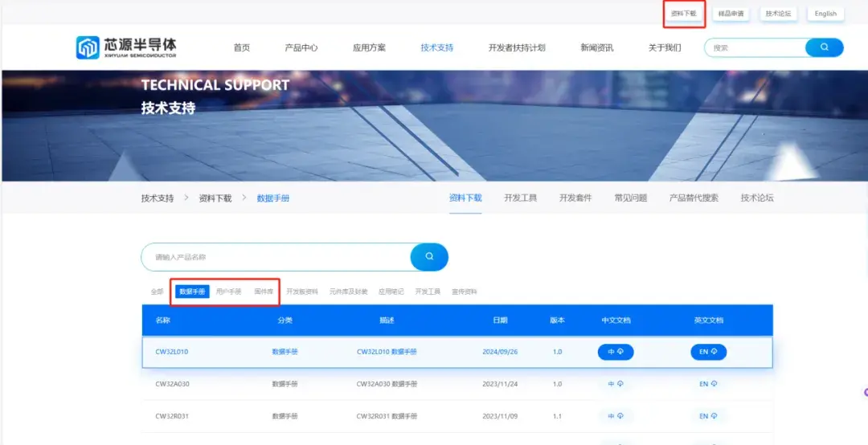
Task: Open the 应用方案 navigation menu
Action: (369, 47)
